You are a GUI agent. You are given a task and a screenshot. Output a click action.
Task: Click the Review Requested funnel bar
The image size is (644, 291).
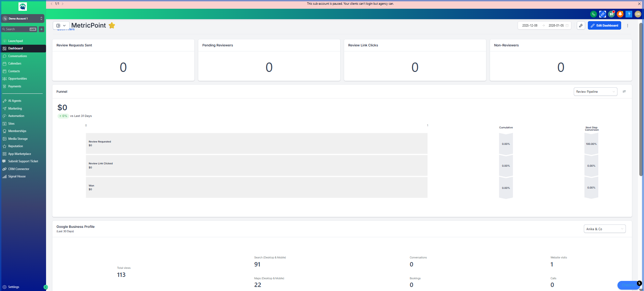(256, 143)
